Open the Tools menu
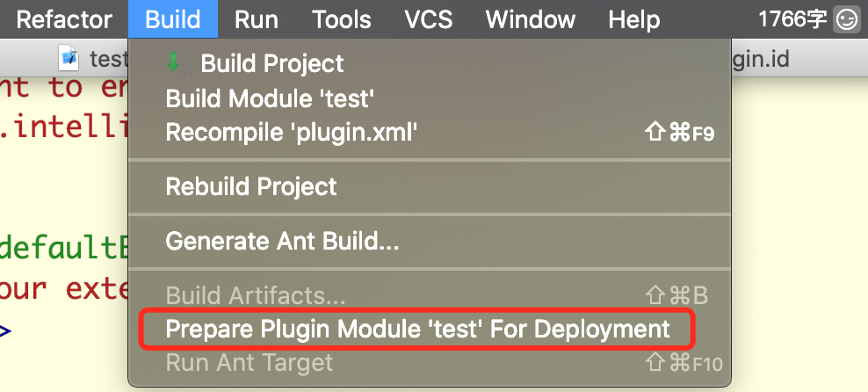The height and width of the screenshot is (392, 868). coord(341,20)
